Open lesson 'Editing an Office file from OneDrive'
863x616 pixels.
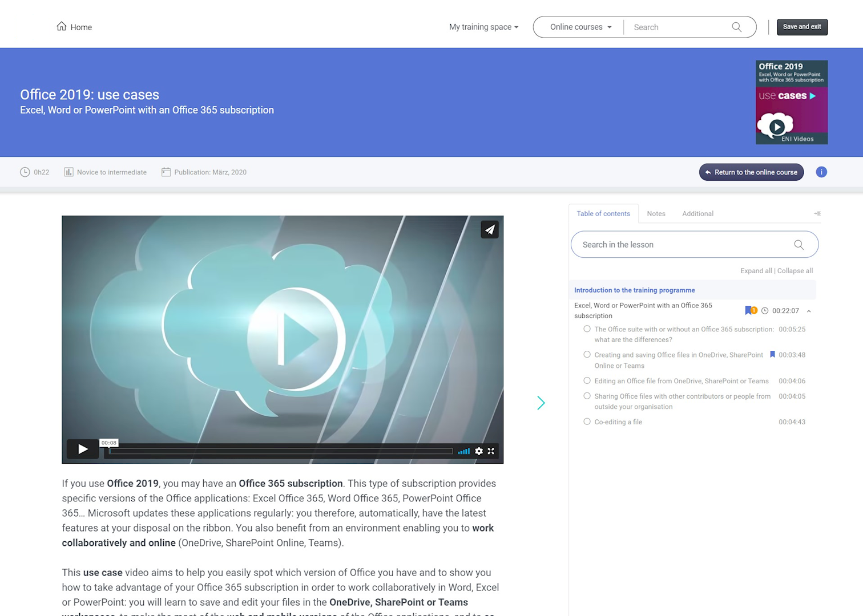tap(681, 381)
